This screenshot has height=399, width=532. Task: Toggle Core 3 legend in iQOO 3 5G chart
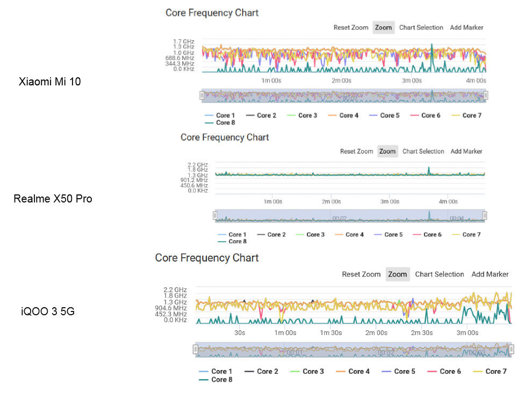pos(307,371)
